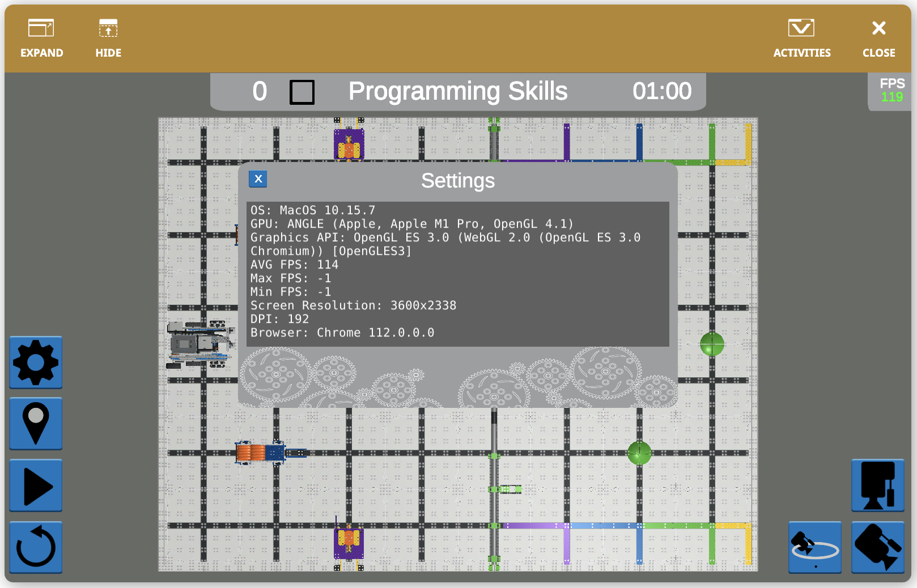The width and height of the screenshot is (917, 588).
Task: Toggle the stop square beside the score
Action: tap(302, 91)
